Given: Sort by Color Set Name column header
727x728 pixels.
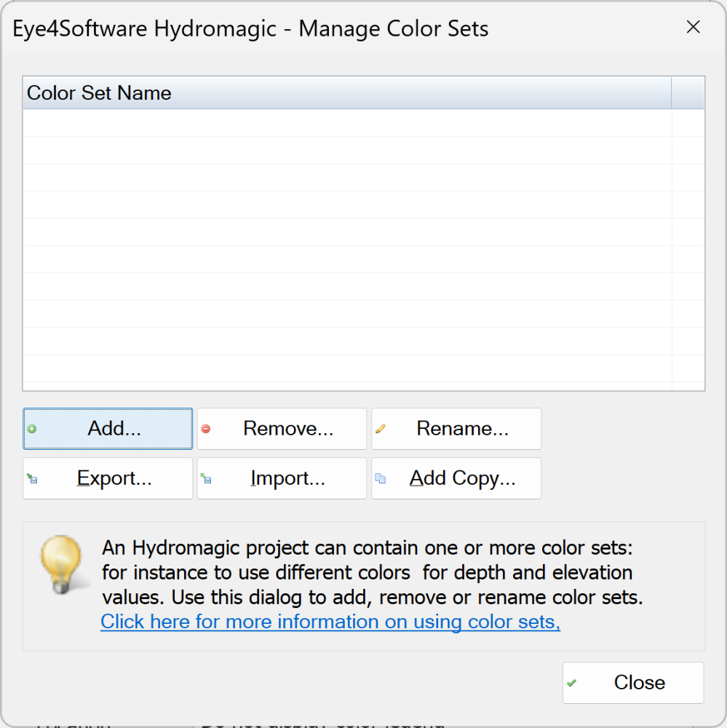Looking at the screenshot, I should [x=347, y=93].
